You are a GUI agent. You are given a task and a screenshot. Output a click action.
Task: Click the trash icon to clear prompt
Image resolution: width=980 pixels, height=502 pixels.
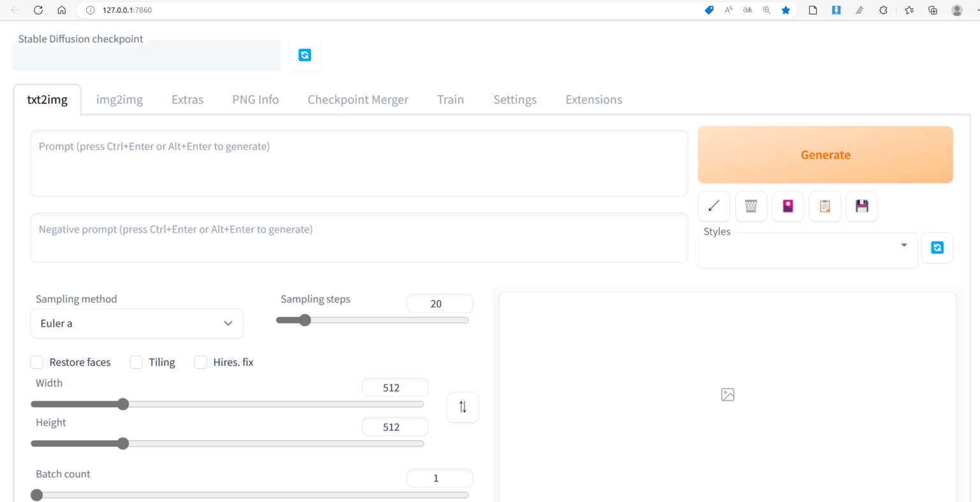click(x=751, y=206)
